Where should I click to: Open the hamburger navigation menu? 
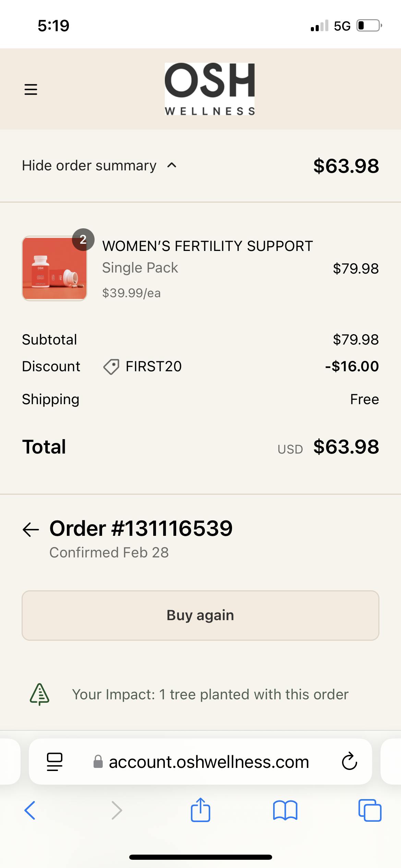point(31,89)
